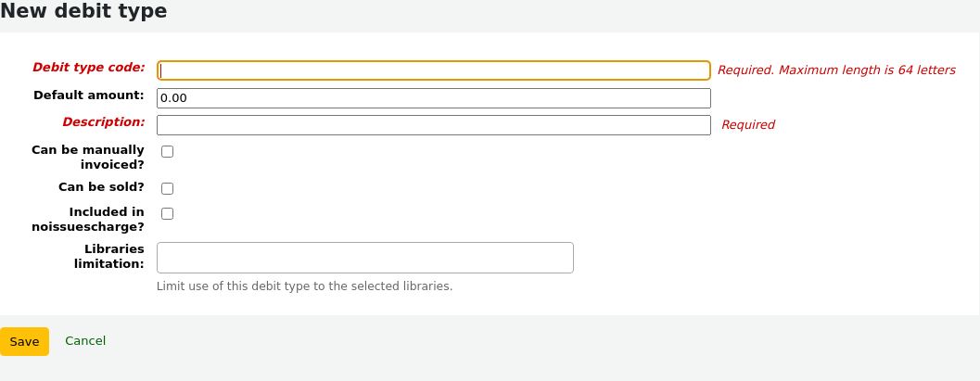Click the Cancel link
Screen dimensions: 980x381
[x=85, y=341]
